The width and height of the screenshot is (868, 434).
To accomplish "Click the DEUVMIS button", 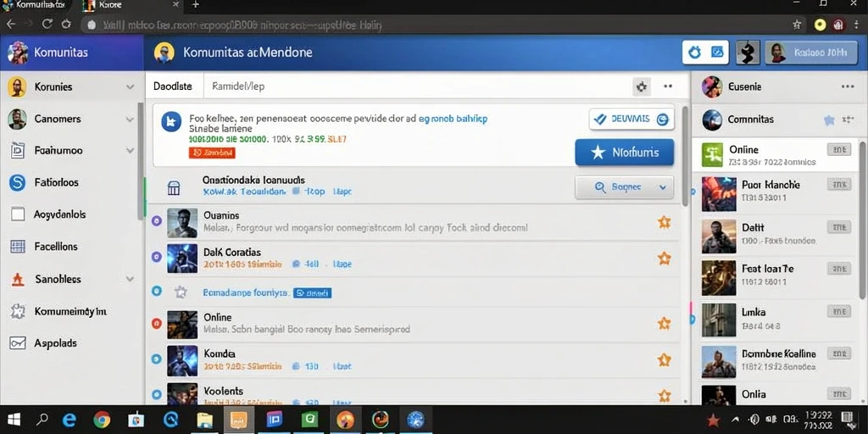I will 632,119.
